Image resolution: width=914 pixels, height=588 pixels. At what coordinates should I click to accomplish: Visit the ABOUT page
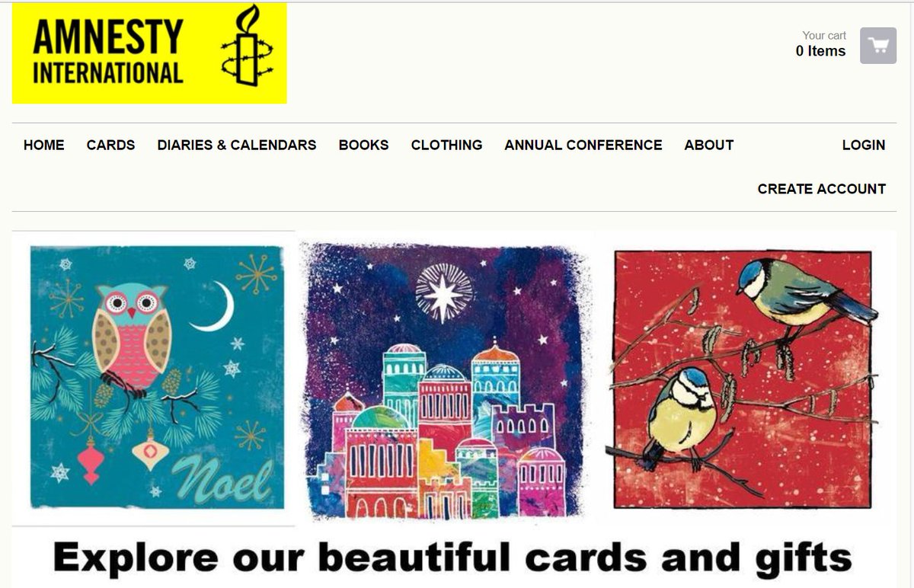pyautogui.click(x=709, y=145)
